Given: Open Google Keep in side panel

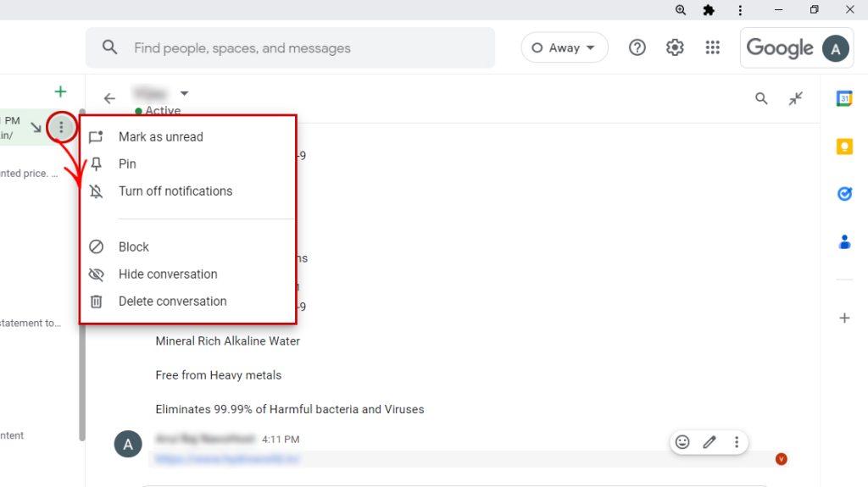Looking at the screenshot, I should (x=844, y=147).
